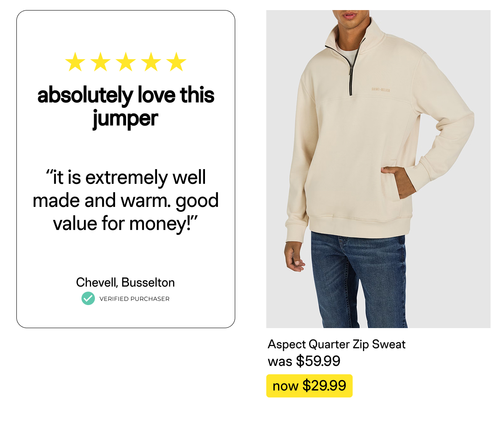Image resolution: width=504 pixels, height=438 pixels.
Task: Click the SAINT-HELIER logo on the sweater
Action: 381,89
